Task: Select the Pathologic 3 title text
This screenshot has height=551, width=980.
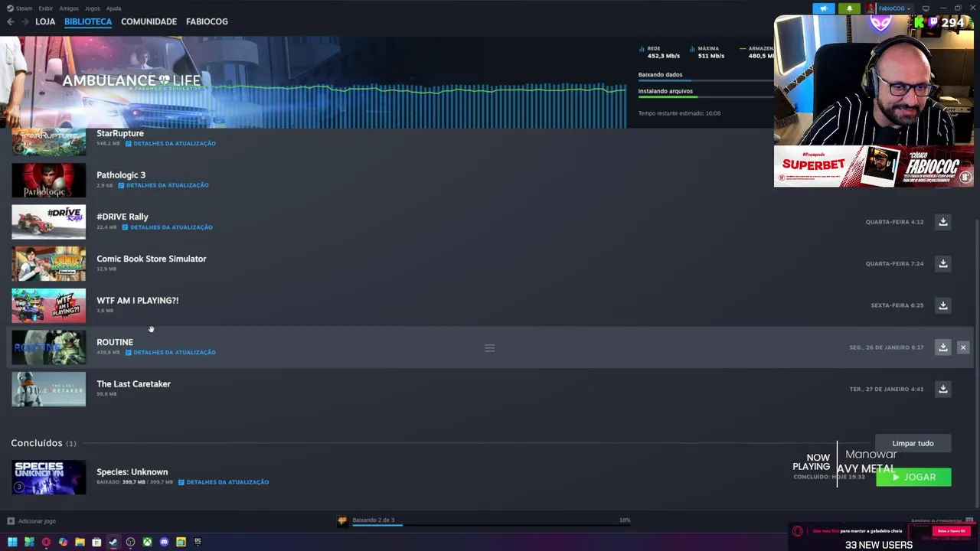Action: coord(121,175)
